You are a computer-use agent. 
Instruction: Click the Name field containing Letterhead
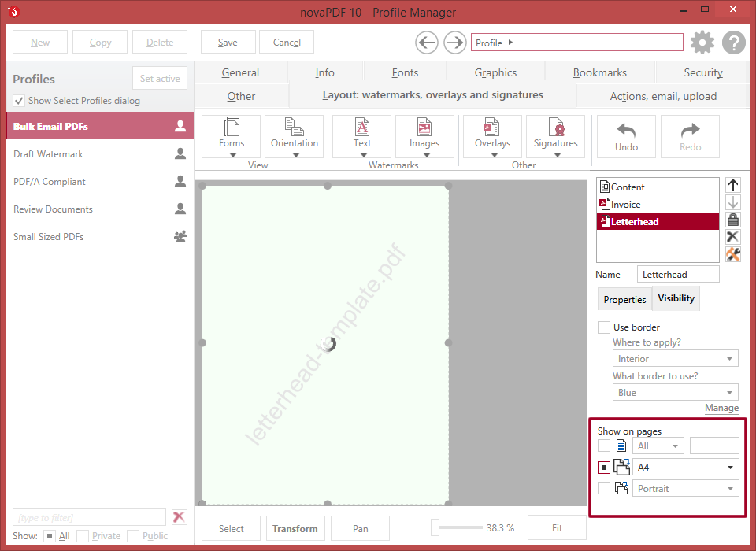(678, 274)
